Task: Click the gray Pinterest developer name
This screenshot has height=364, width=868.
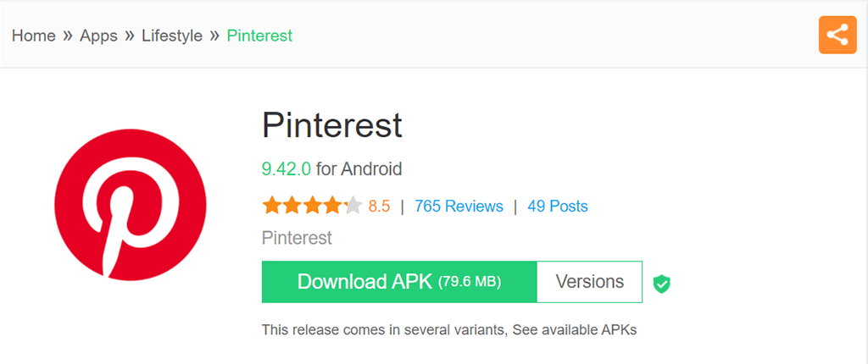Action: pos(297,238)
